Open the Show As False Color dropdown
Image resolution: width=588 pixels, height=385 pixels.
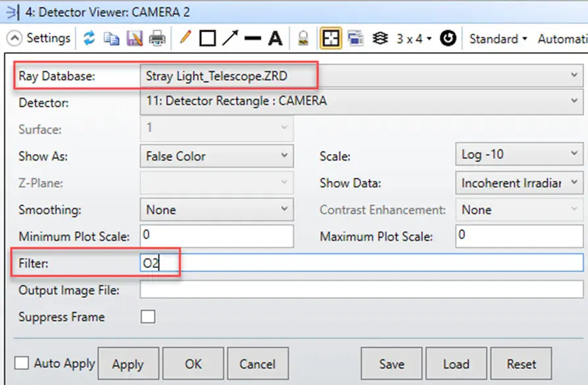click(217, 156)
